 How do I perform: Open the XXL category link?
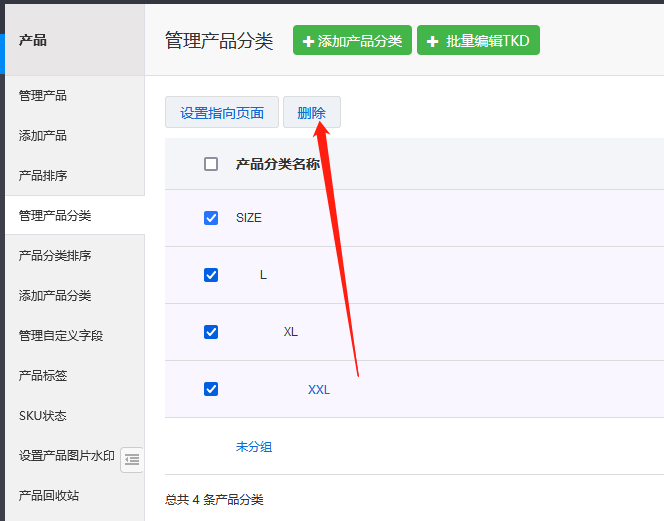(318, 389)
